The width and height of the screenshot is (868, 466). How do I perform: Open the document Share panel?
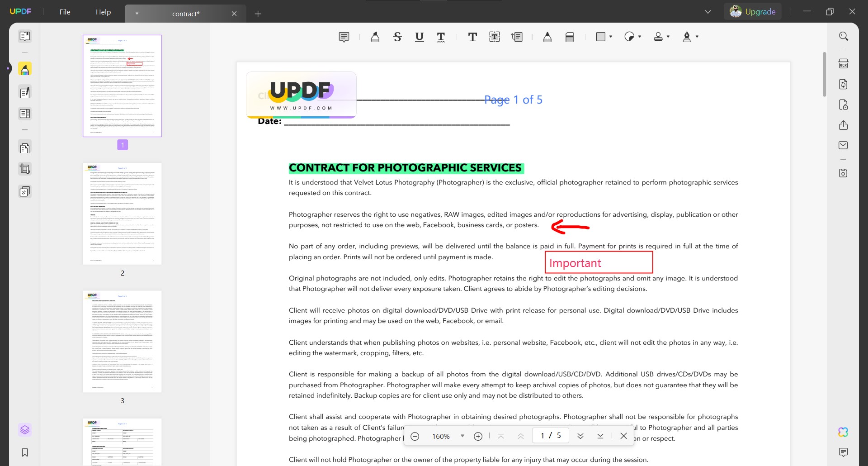(844, 125)
